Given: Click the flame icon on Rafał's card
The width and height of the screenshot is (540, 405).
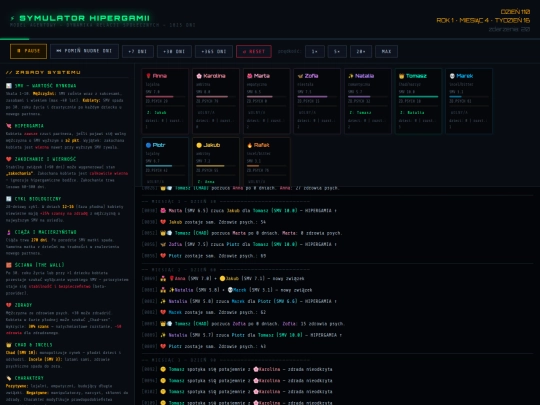Looking at the screenshot, I should coord(250,145).
